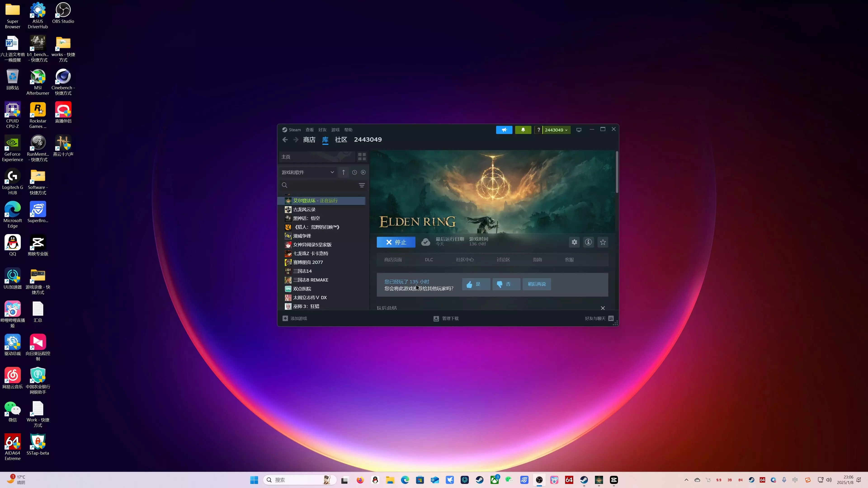868x488 pixels.
Task: Open Xbox app from the taskbar
Action: pyautogui.click(x=494, y=480)
